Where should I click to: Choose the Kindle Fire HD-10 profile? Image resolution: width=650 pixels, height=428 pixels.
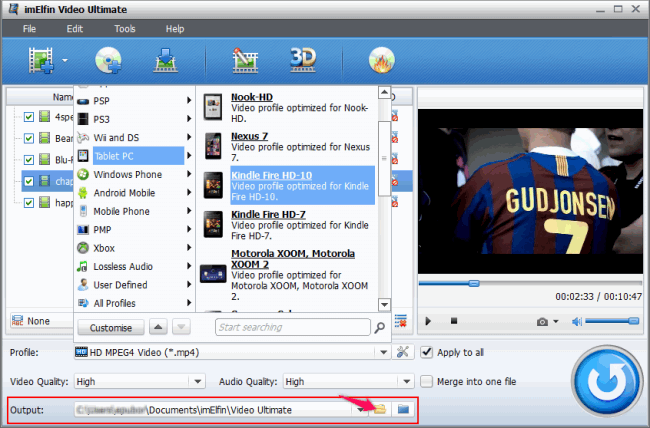(x=303, y=185)
